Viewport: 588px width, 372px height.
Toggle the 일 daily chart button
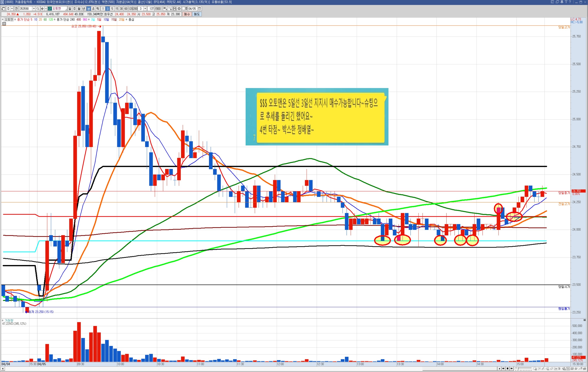pyautogui.click(x=70, y=8)
